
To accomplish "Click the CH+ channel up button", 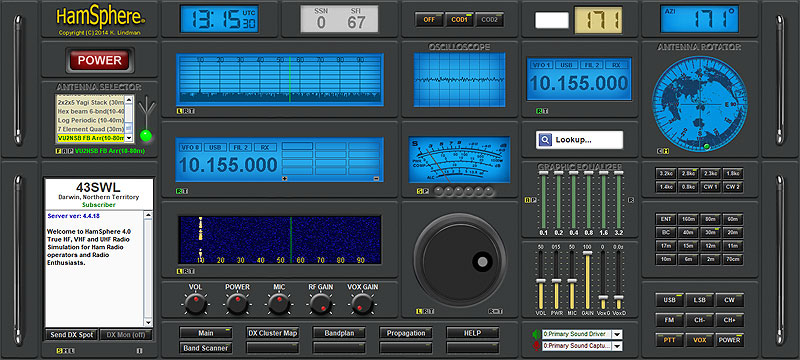I will pyautogui.click(x=730, y=320).
